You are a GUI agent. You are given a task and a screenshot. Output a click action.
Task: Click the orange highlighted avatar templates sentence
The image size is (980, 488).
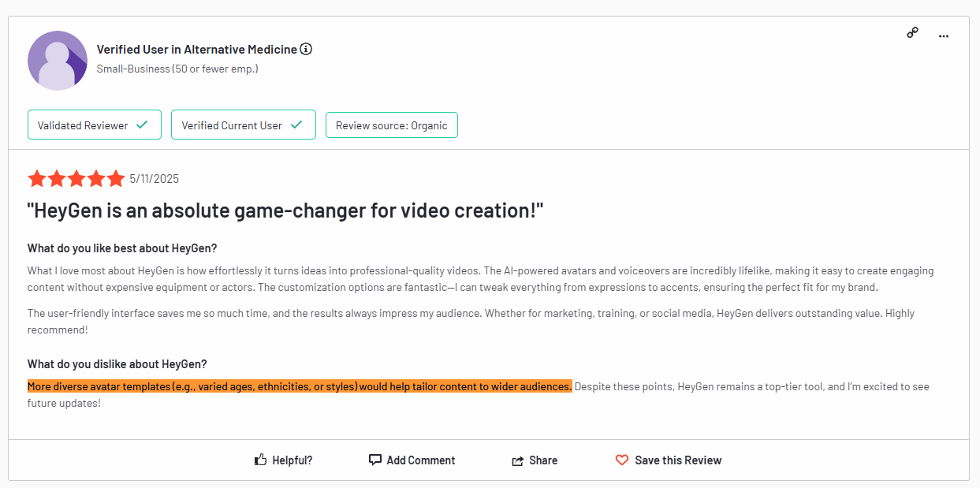pos(300,386)
